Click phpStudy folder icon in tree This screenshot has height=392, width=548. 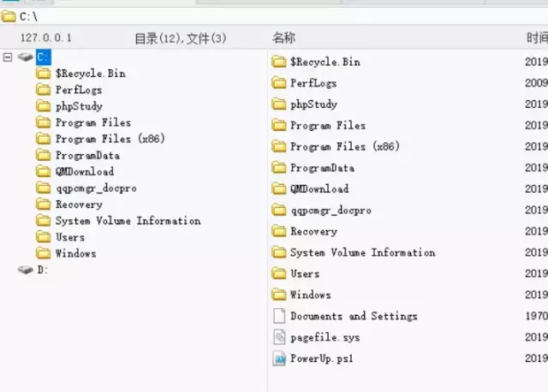44,106
